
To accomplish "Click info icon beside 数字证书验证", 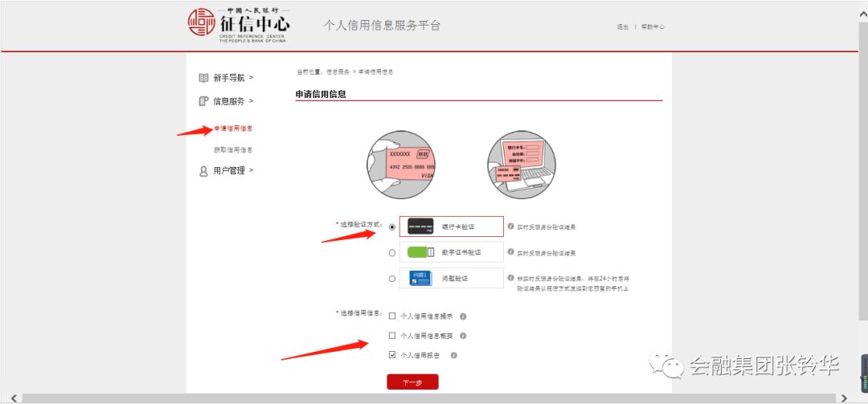I will pos(511,252).
